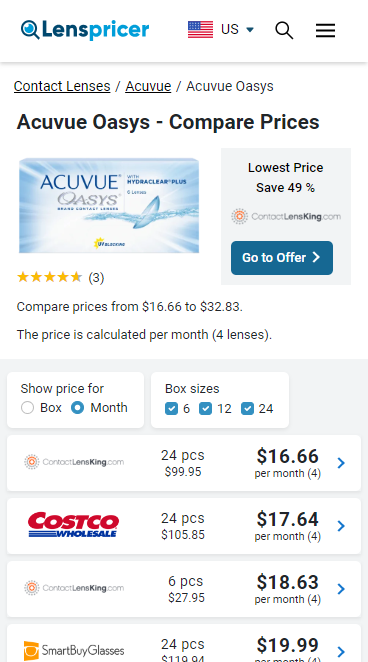368x662 pixels.
Task: Click the ContactLensKing logo in Lowest Price box
Action: [286, 217]
